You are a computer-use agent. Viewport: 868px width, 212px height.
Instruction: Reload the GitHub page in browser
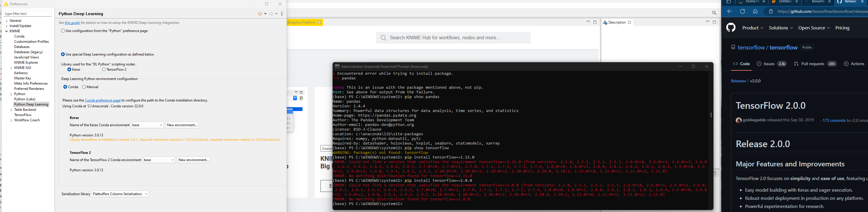point(742,11)
